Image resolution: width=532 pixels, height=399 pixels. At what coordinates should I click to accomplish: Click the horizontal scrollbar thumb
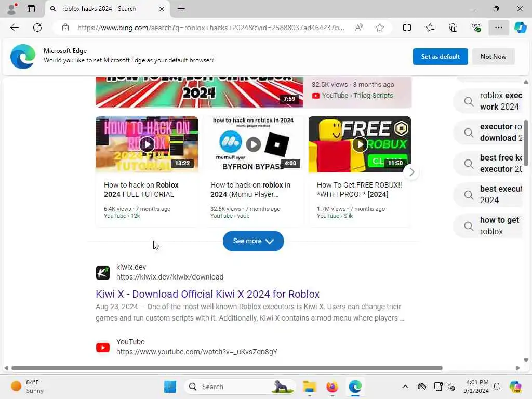(x=227, y=368)
